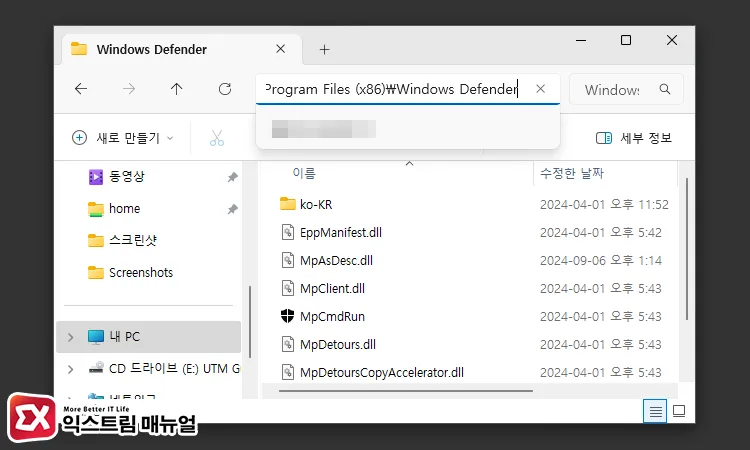750x450 pixels.
Task: Click the 내 PC monitor icon
Action: (x=96, y=337)
